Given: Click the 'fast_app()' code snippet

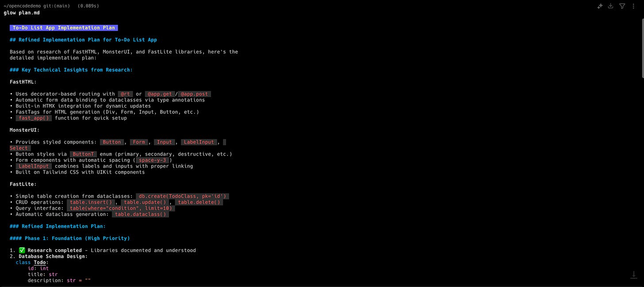Looking at the screenshot, I should (x=34, y=118).
